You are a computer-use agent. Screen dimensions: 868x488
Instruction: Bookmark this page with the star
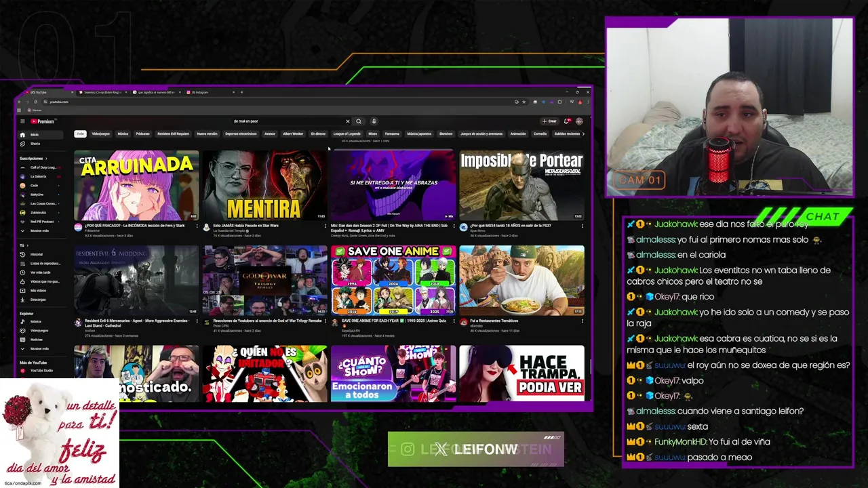(x=524, y=102)
